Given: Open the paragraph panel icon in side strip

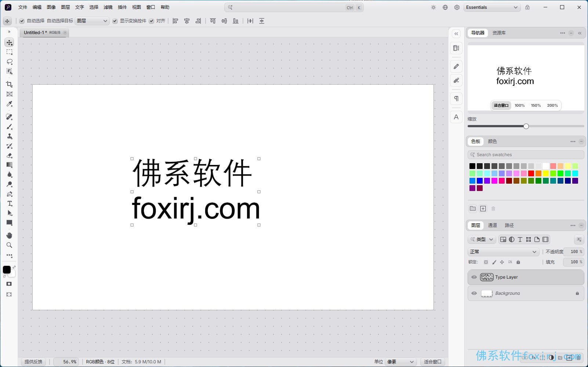Looking at the screenshot, I should point(456,98).
